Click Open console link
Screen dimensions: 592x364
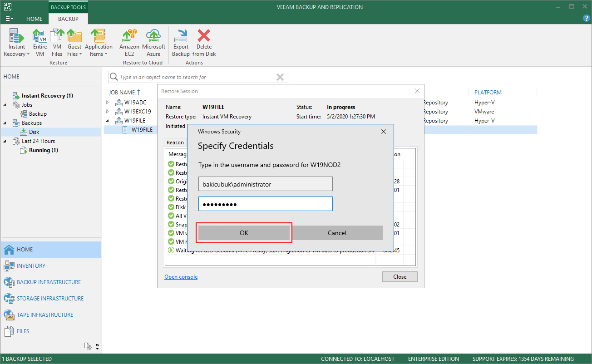click(181, 277)
